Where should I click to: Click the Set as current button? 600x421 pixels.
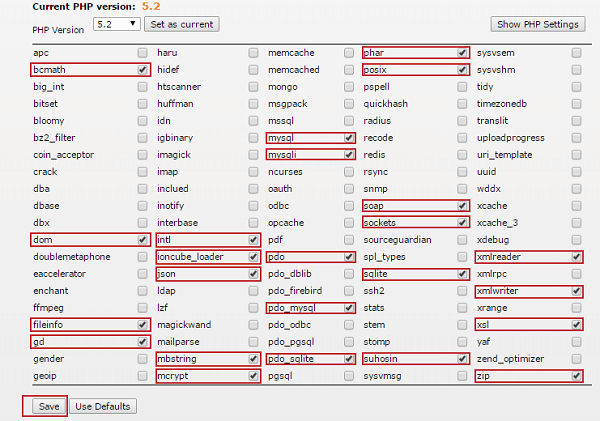(x=182, y=24)
